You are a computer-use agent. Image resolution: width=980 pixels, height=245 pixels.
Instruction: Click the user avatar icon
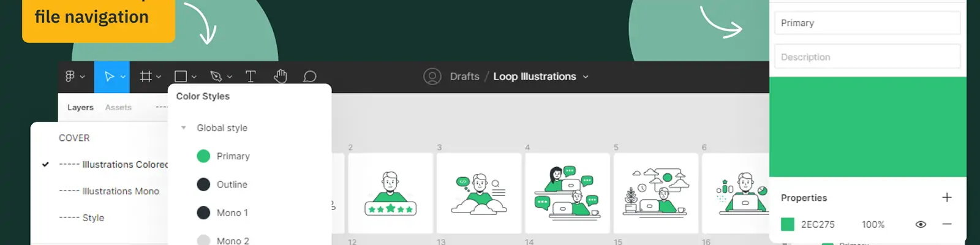pyautogui.click(x=432, y=77)
